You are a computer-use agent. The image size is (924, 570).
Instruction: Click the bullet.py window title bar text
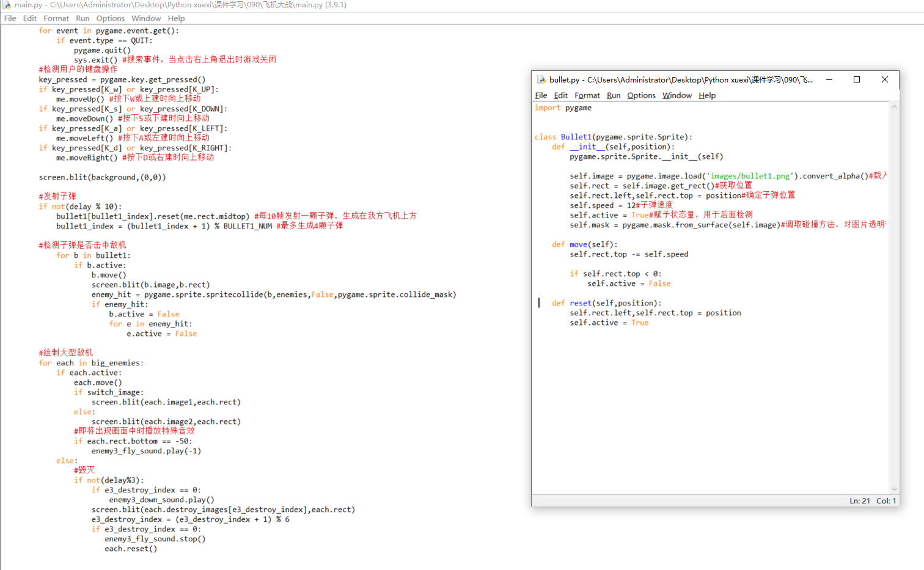pyautogui.click(x=681, y=79)
